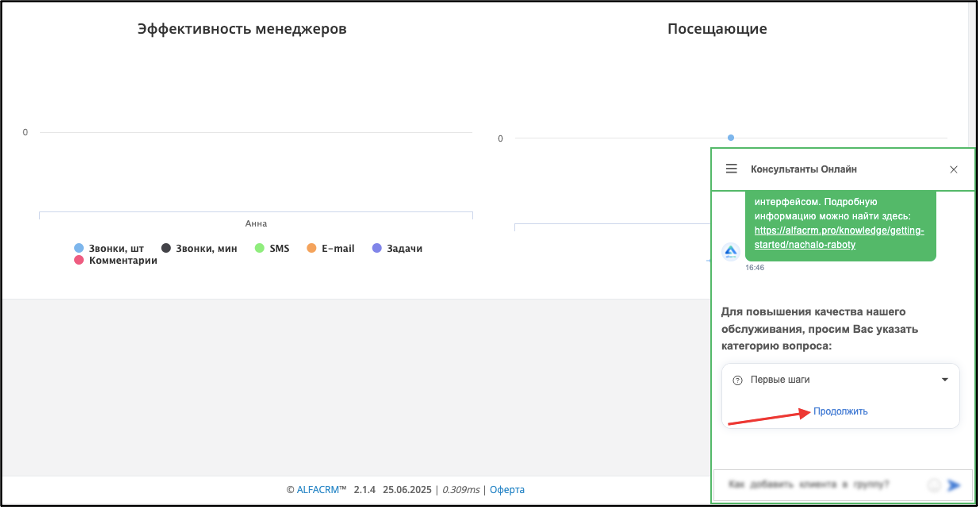Close the Консультанты Онлайн chat widget
Image resolution: width=979 pixels, height=508 pixels.
pos(953,169)
